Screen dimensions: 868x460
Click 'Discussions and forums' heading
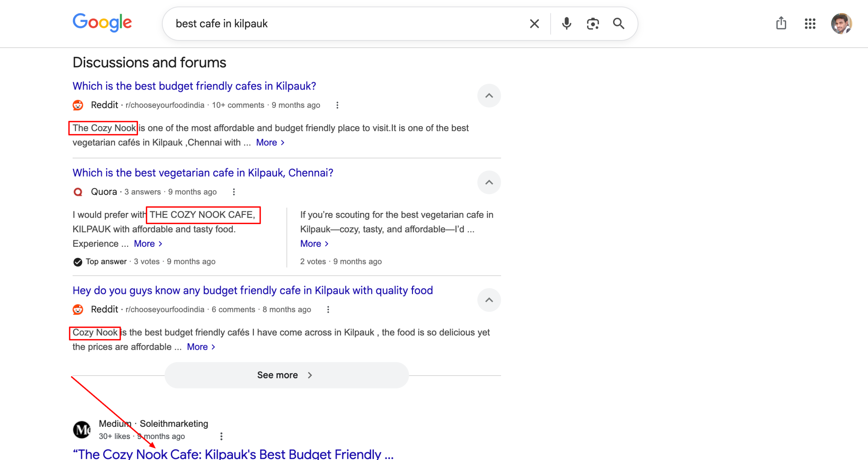pos(149,63)
